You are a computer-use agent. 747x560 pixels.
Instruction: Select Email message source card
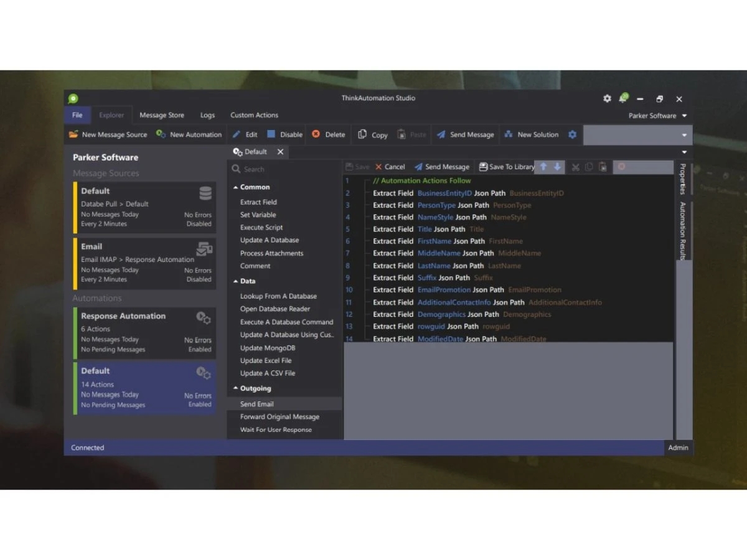144,263
